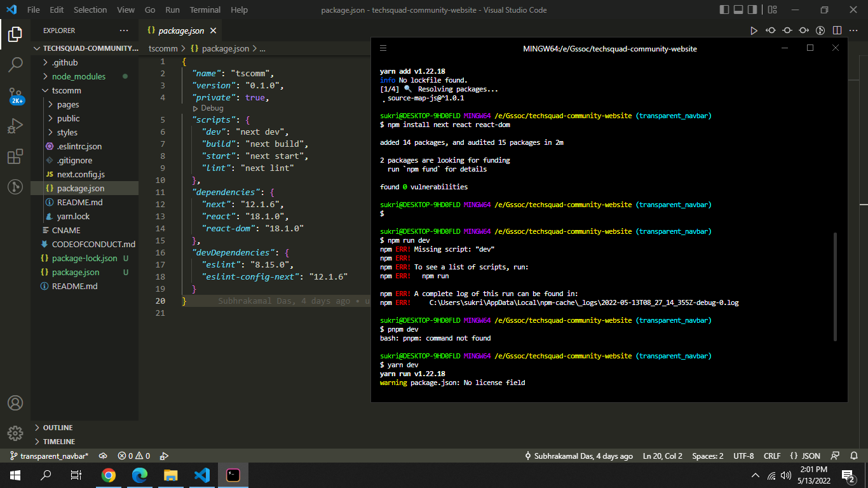Screen dimensions: 868x488
Task: Open File Explorer from the taskbar
Action: click(x=170, y=475)
